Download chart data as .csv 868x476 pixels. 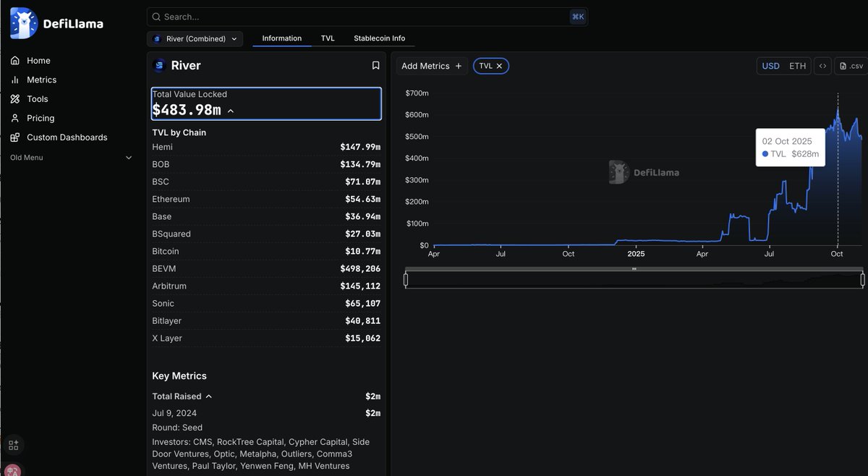click(851, 66)
